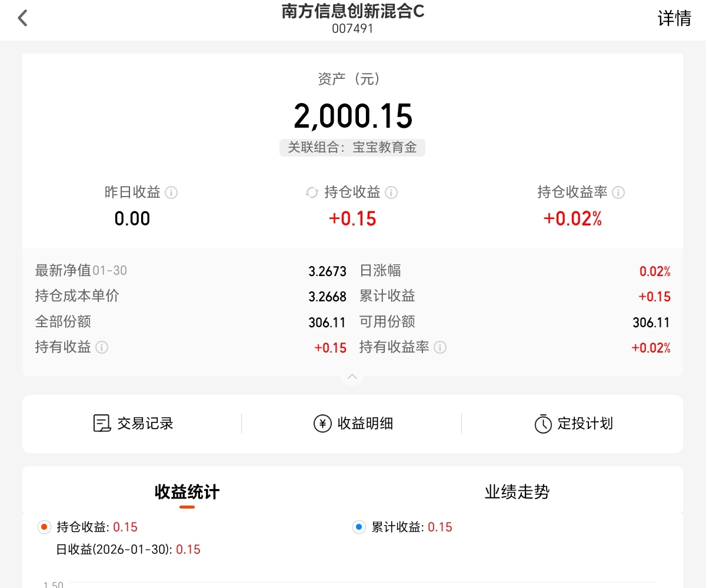The height and width of the screenshot is (588, 706).
Task: Open 定投计划 investment plan
Action: tap(573, 423)
